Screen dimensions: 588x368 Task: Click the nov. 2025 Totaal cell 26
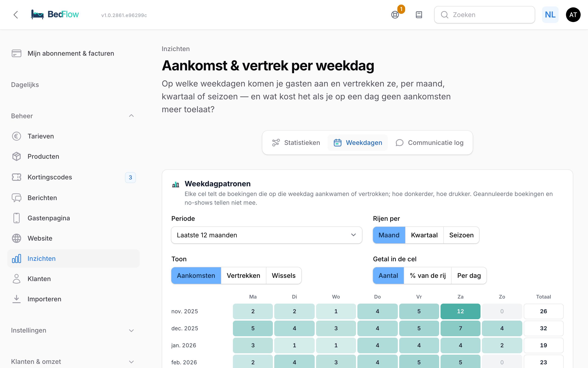coord(543,311)
